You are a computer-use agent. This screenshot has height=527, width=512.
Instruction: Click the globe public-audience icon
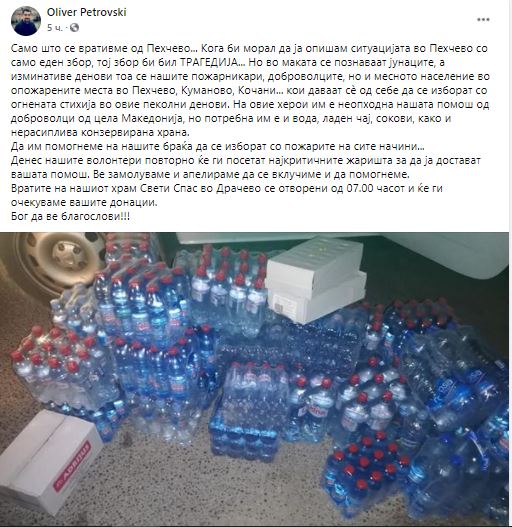(x=74, y=28)
